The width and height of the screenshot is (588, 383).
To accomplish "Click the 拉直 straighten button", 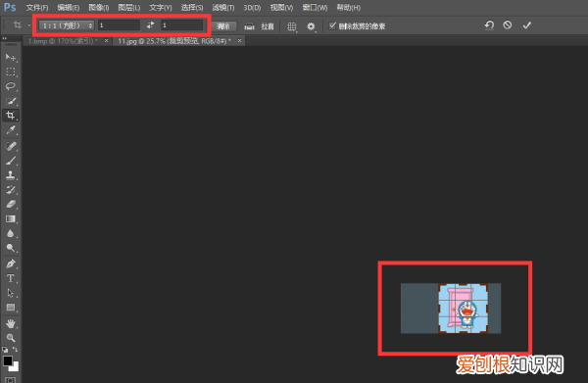I will coord(261,26).
